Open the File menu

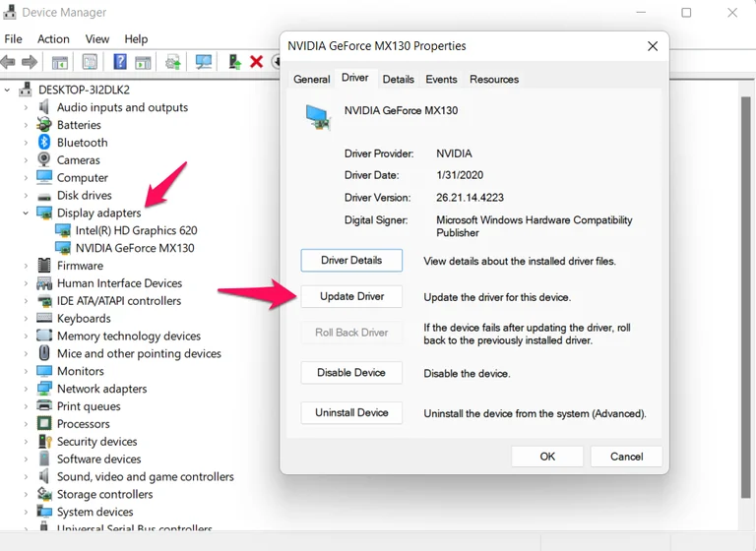coord(13,39)
